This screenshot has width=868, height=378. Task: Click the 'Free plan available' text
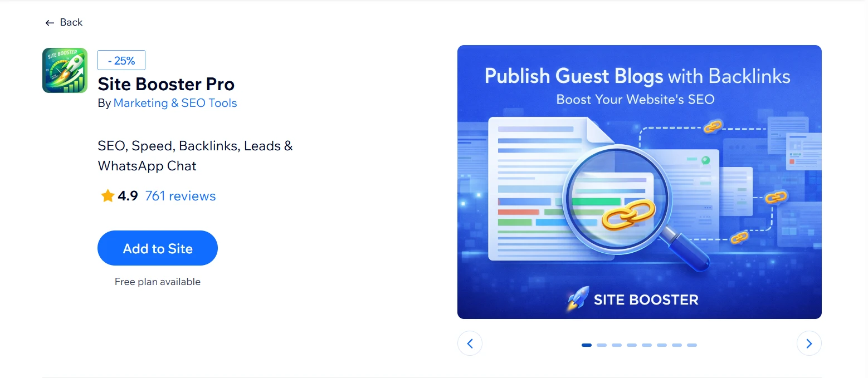(x=158, y=282)
